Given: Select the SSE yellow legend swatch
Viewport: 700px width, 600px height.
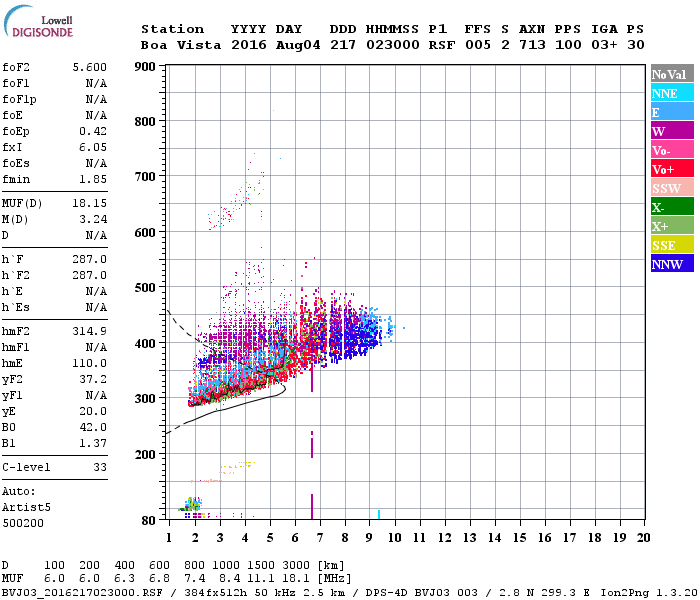Looking at the screenshot, I should point(672,245).
